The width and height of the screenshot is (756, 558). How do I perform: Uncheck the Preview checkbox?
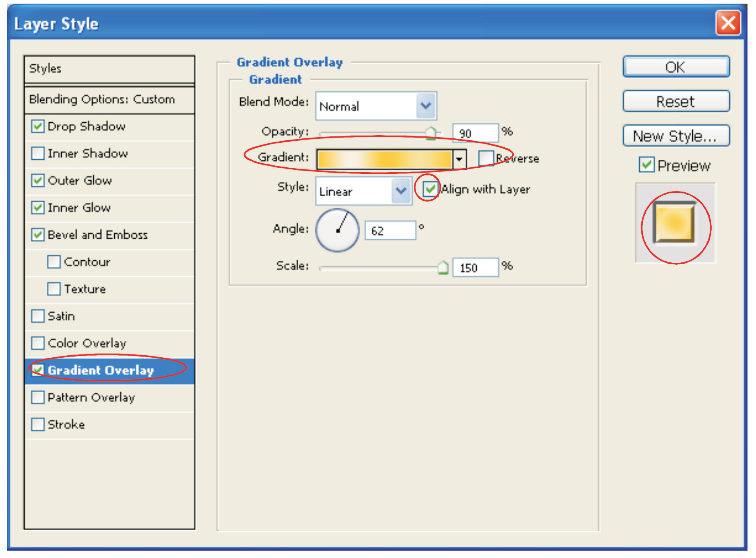tap(647, 165)
